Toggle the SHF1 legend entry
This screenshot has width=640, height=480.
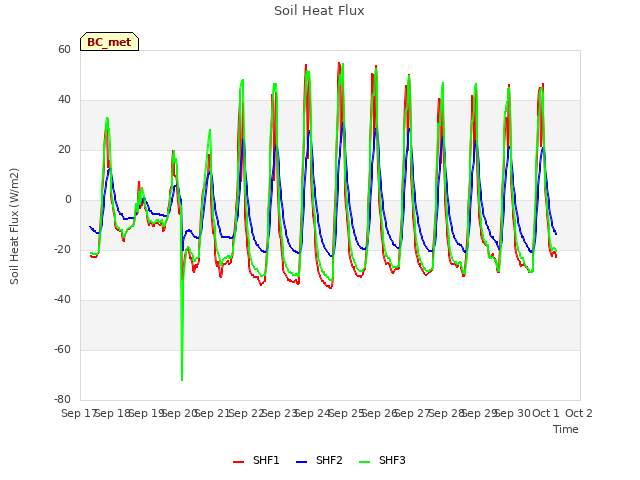pyautogui.click(x=256, y=460)
